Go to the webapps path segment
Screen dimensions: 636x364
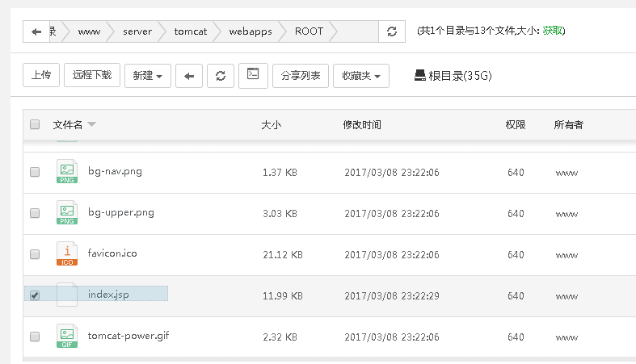click(250, 31)
